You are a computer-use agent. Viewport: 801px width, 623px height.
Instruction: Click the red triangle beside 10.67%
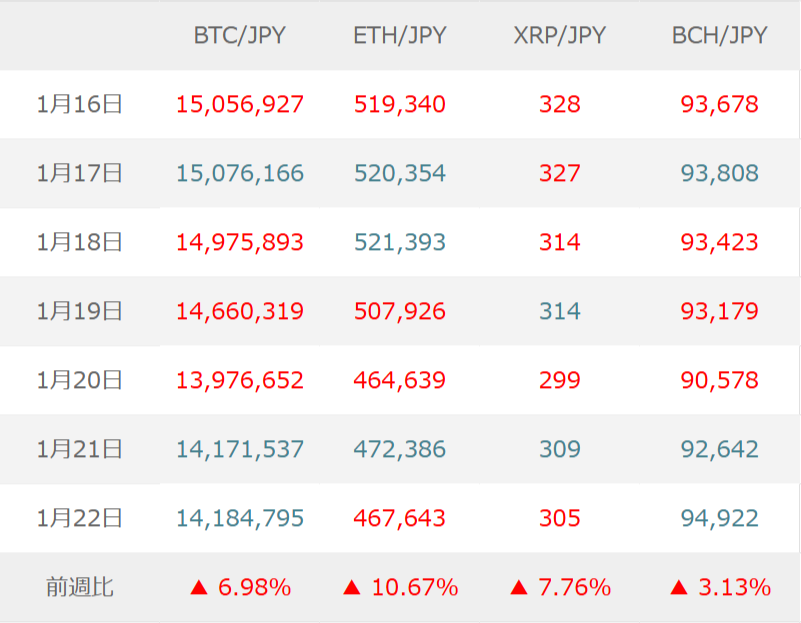[351, 588]
